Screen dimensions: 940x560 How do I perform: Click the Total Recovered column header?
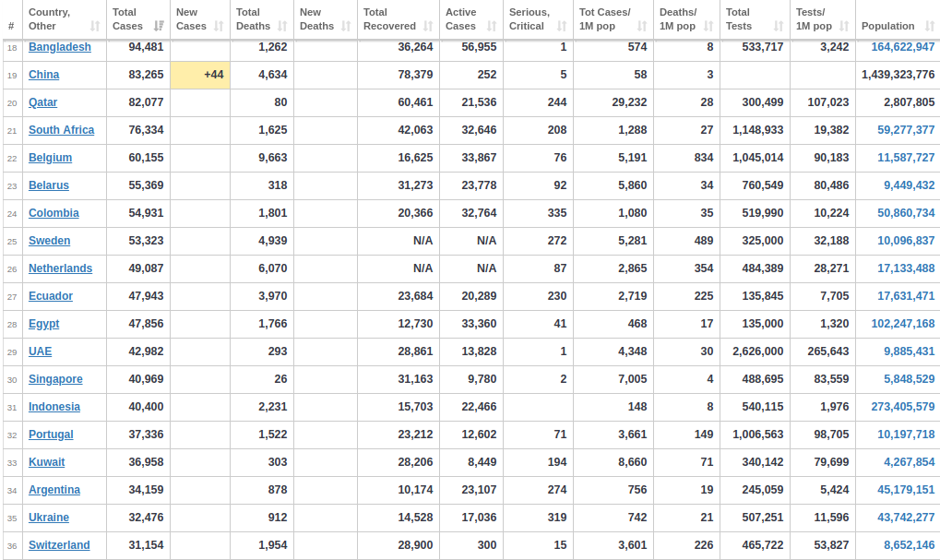(x=399, y=19)
